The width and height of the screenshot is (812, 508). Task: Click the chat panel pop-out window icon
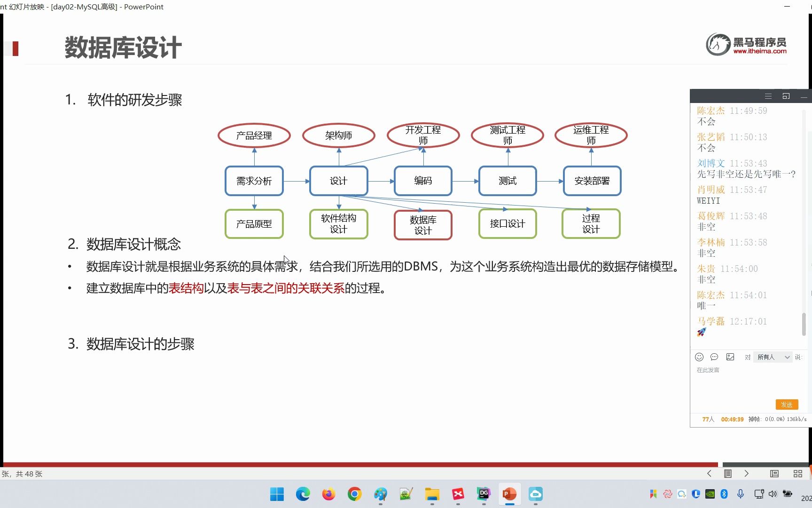click(x=786, y=96)
